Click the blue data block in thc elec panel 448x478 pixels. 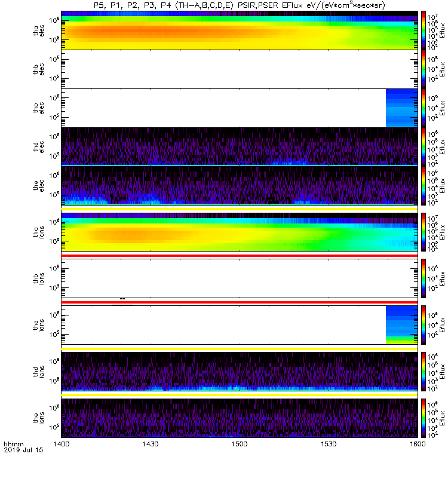point(401,108)
